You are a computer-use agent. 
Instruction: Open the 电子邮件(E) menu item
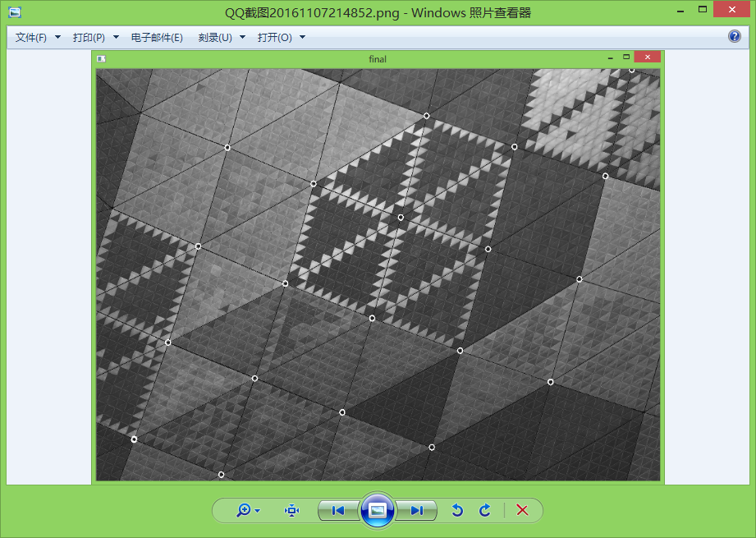click(157, 38)
